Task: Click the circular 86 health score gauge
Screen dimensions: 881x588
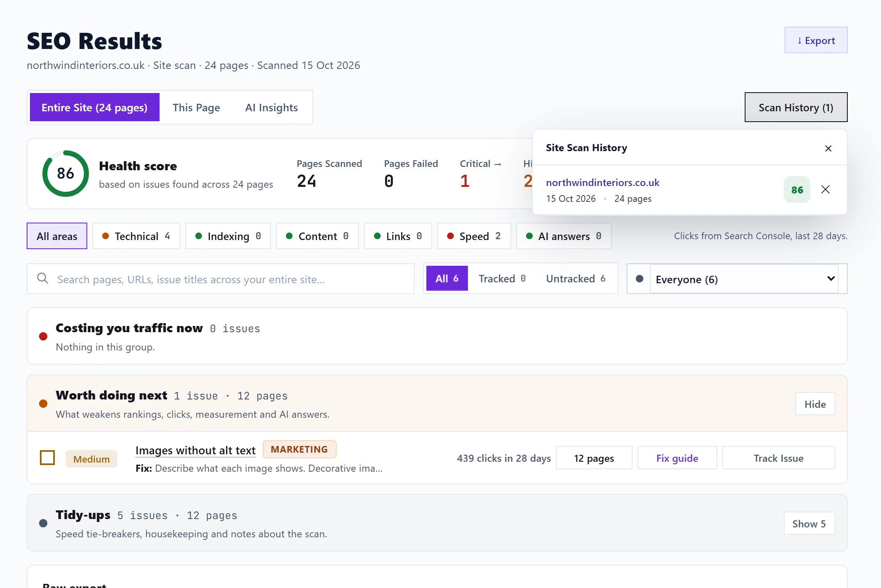Action: (x=66, y=174)
